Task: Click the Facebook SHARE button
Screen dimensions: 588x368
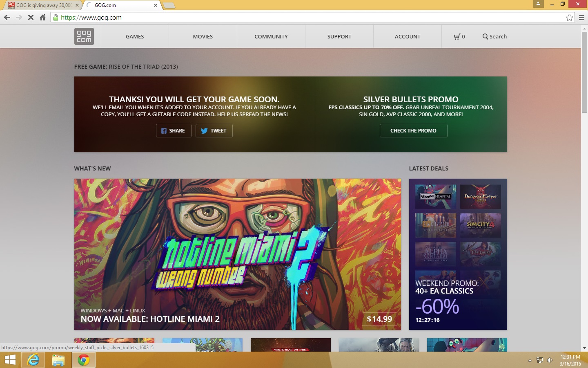Action: pos(174,130)
